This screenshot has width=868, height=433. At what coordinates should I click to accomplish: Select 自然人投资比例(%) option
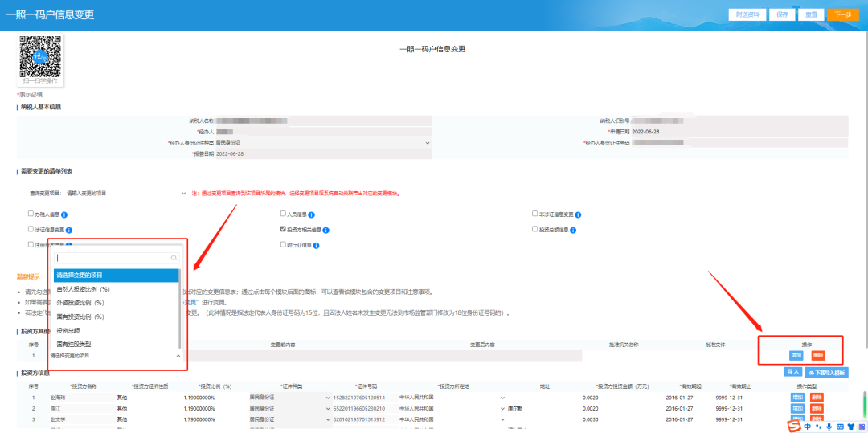coord(84,289)
